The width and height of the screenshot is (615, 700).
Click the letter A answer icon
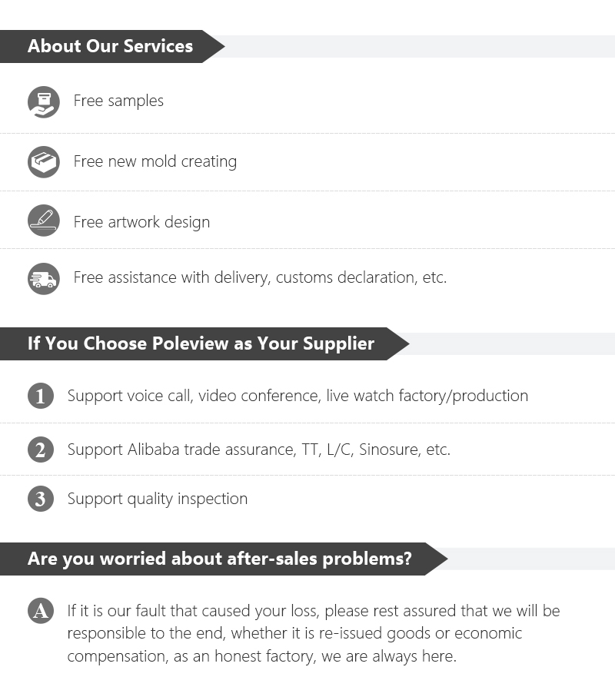click(x=41, y=612)
